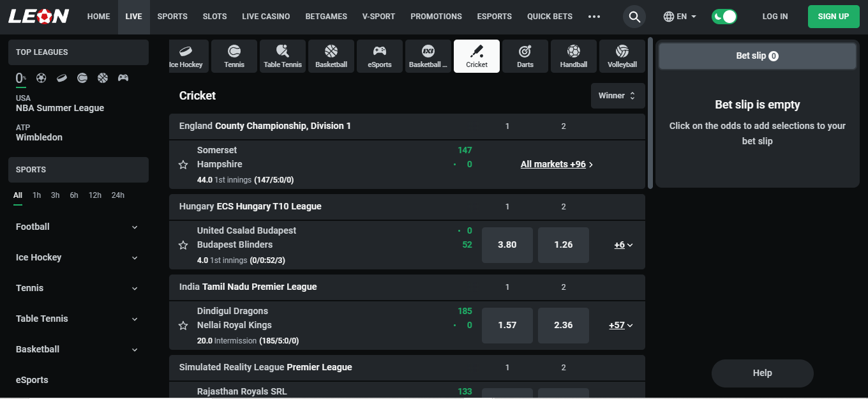Select the 1h time filter
Viewport: 868px width, 399px height.
[x=36, y=195]
